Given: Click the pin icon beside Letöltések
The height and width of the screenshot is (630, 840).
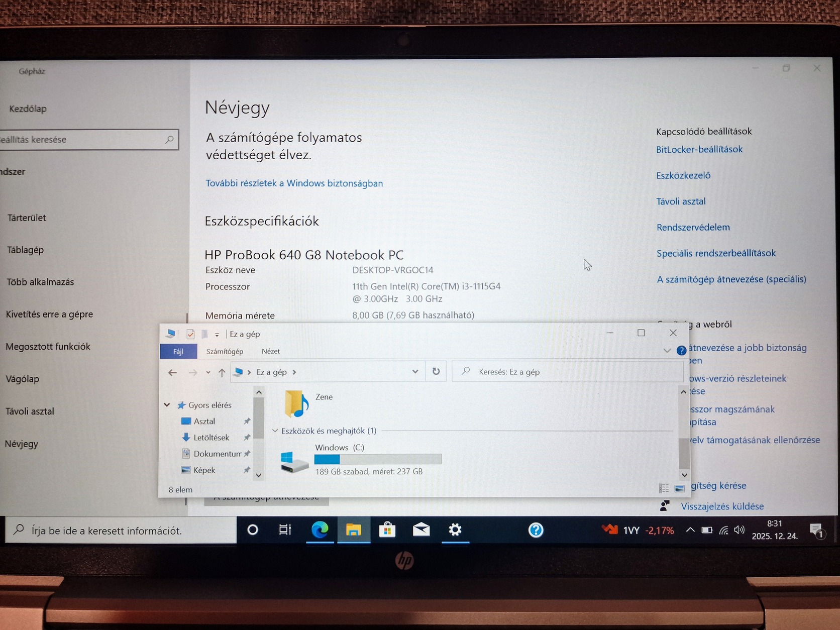Looking at the screenshot, I should tap(247, 438).
